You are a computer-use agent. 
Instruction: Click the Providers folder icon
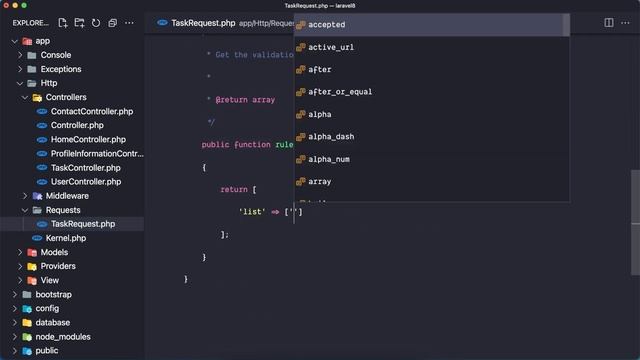(x=32, y=267)
